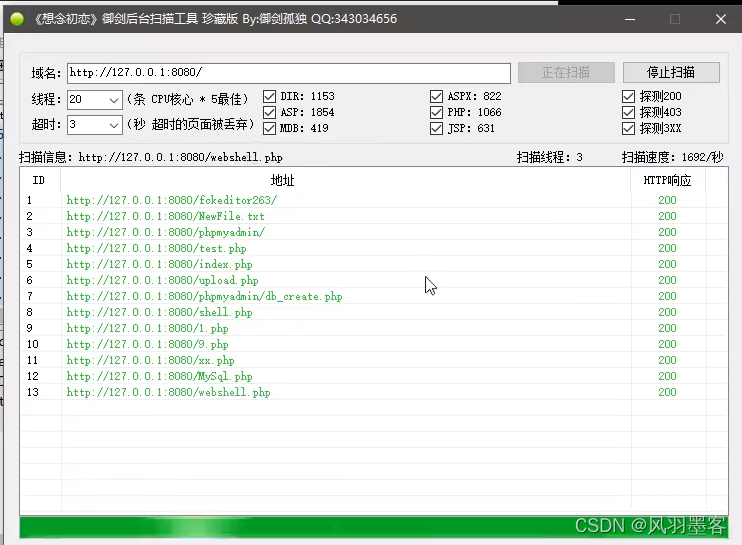Toggle the MDB: 419 checkbox
This screenshot has height=545, width=742.
pos(269,129)
